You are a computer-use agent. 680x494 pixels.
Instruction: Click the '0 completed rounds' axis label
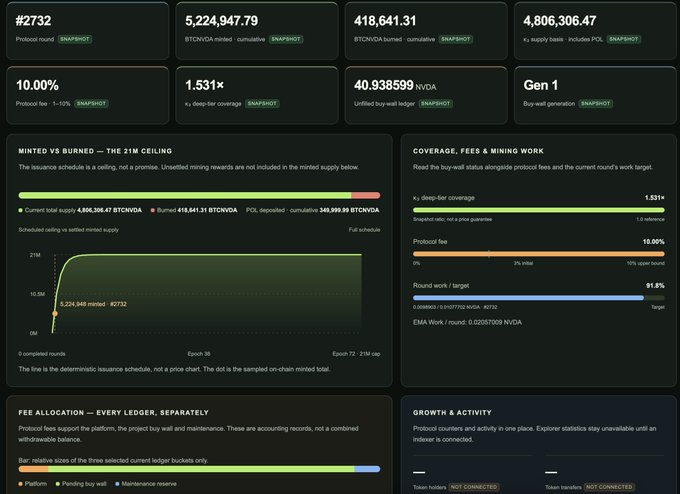coord(42,354)
